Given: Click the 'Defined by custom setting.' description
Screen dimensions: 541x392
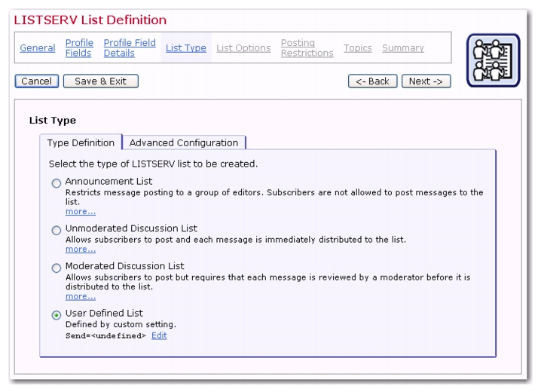Looking at the screenshot, I should click(121, 324).
